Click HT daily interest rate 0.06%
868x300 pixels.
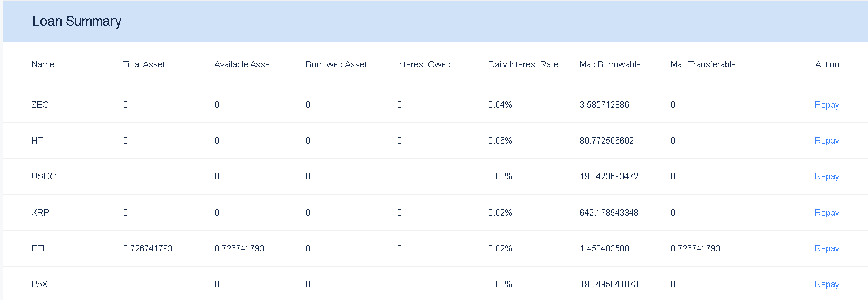[x=500, y=141]
